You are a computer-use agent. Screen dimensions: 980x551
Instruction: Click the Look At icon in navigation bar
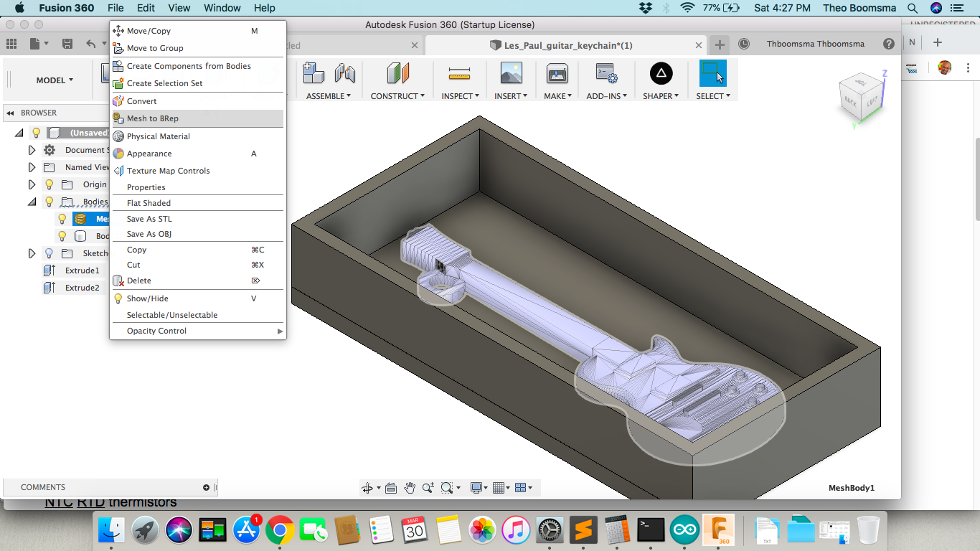click(391, 488)
